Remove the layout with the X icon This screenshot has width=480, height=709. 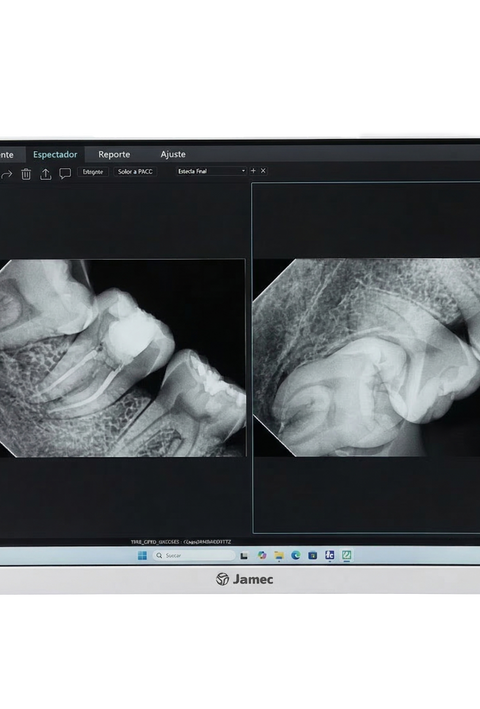click(263, 171)
